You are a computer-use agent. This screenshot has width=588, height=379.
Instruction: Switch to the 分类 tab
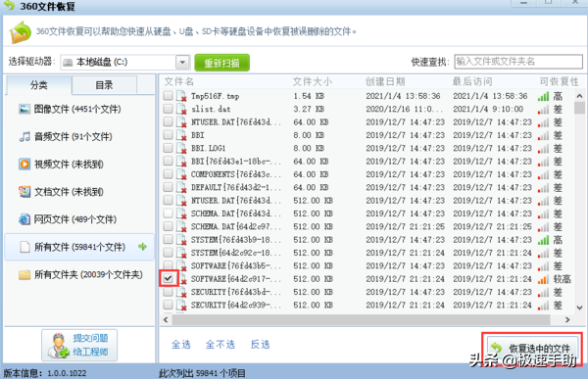tap(39, 85)
